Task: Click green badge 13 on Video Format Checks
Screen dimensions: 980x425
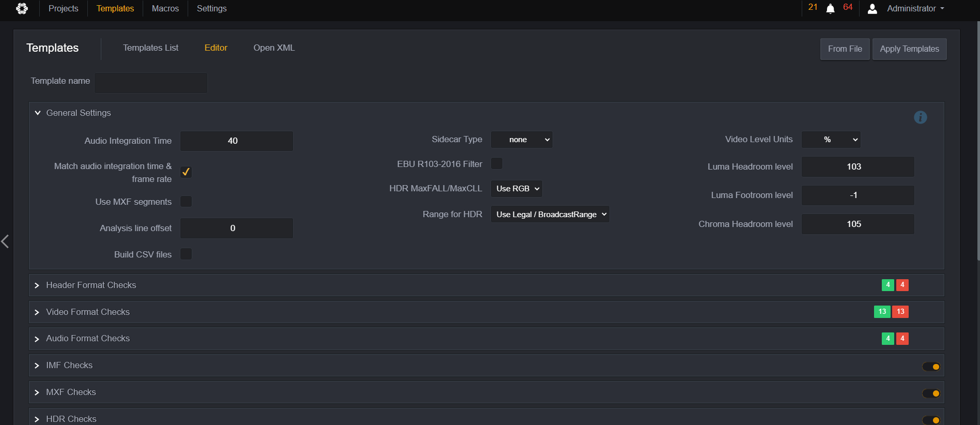Action: 882,312
